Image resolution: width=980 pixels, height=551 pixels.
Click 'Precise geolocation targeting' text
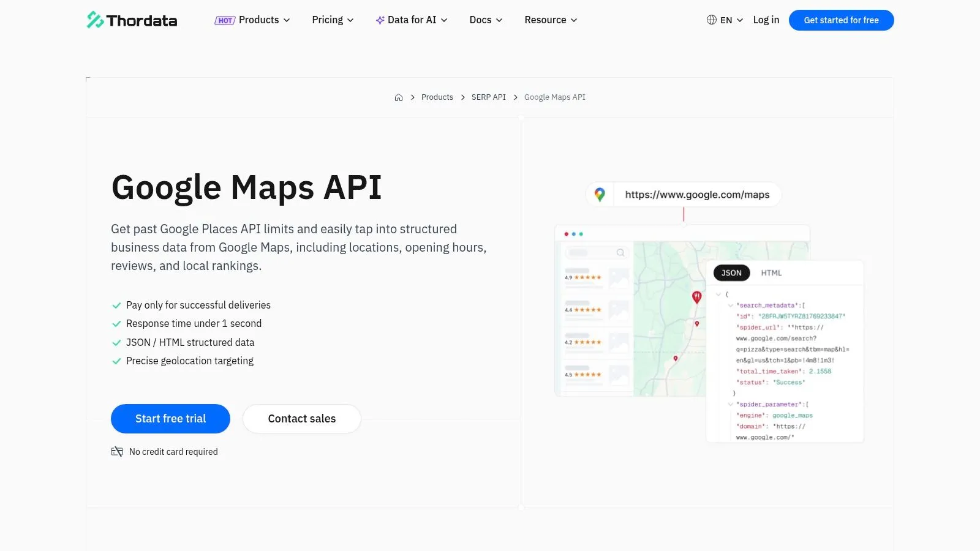click(x=190, y=361)
